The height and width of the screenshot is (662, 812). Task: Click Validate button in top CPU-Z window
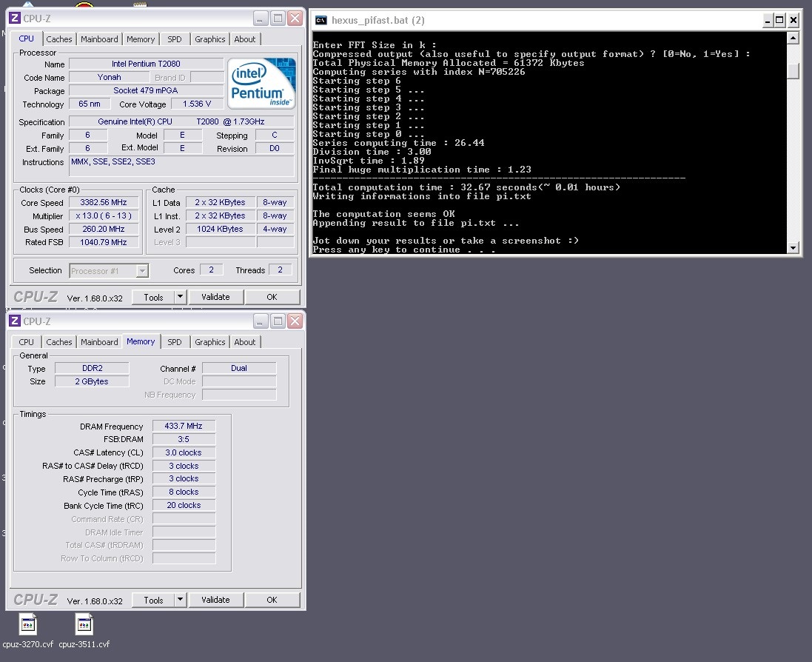[x=215, y=297]
